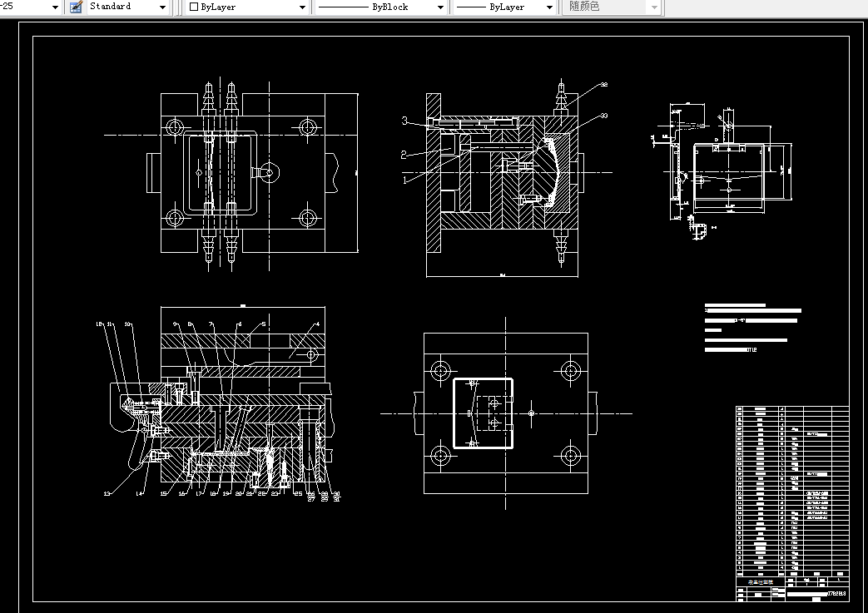Open the ByLayer color control dropdown
This screenshot has width=868, height=613.
point(302,7)
